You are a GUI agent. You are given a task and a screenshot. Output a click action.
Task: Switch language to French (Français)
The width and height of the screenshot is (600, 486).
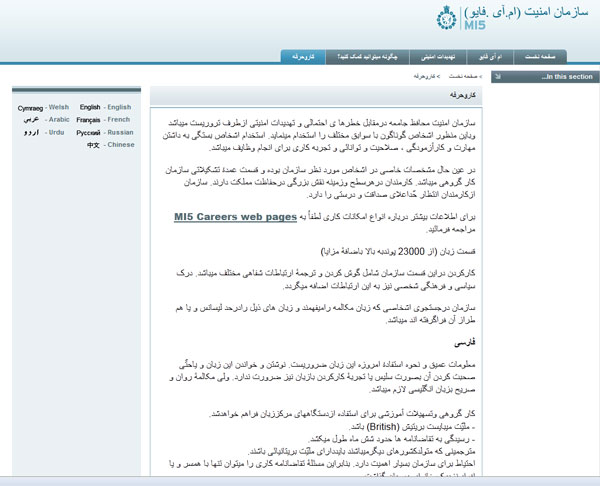103,120
